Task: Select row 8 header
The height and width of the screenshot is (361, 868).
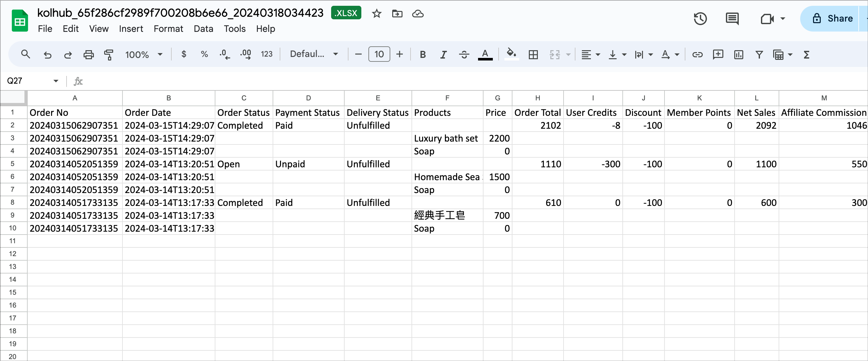Action: pyautogui.click(x=13, y=202)
